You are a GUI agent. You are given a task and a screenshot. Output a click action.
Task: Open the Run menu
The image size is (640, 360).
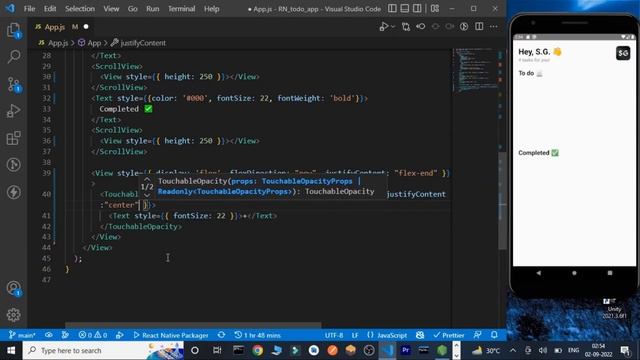pyautogui.click(x=153, y=9)
